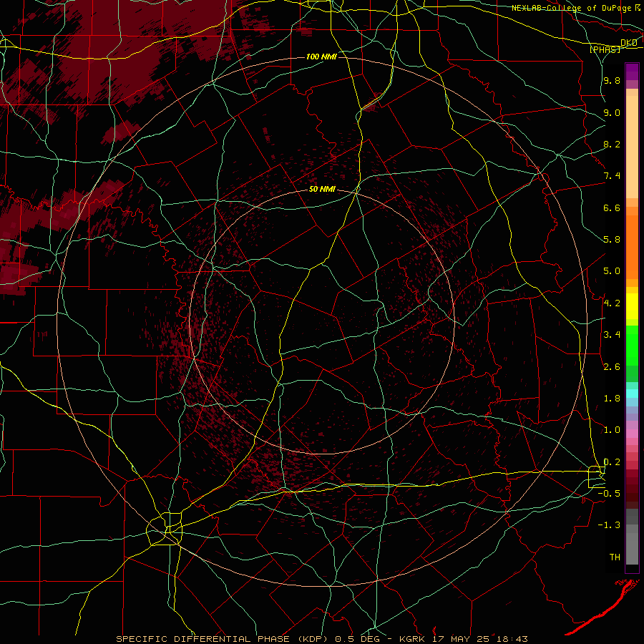The width and height of the screenshot is (644, 644).
Task: Click the 0.2 color scale value
Action: coord(612,462)
